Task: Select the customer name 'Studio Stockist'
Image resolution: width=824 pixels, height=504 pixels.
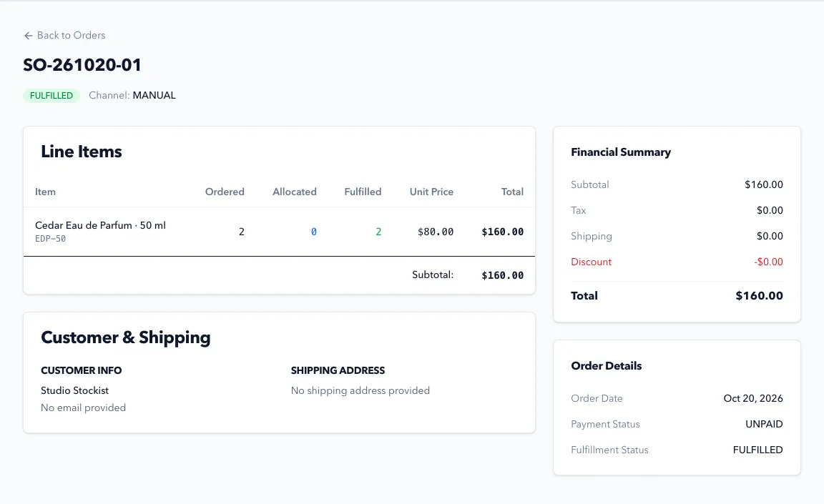Action: click(74, 390)
